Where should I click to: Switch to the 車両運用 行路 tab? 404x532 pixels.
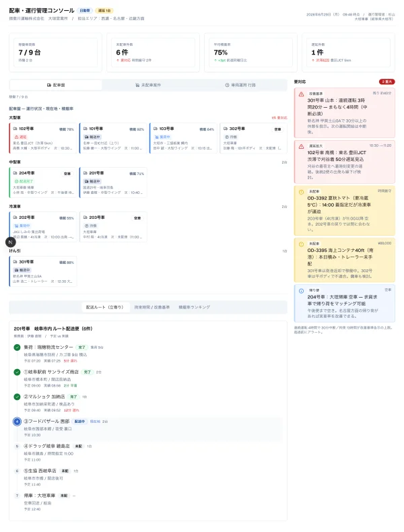(240, 85)
